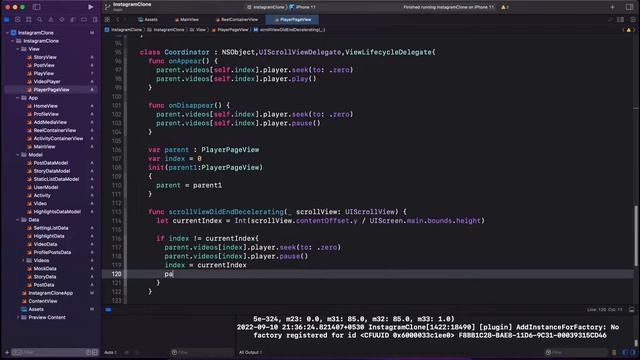Screen dimensions: 640x360
Task: Collapse the Model group
Action: [18, 155]
